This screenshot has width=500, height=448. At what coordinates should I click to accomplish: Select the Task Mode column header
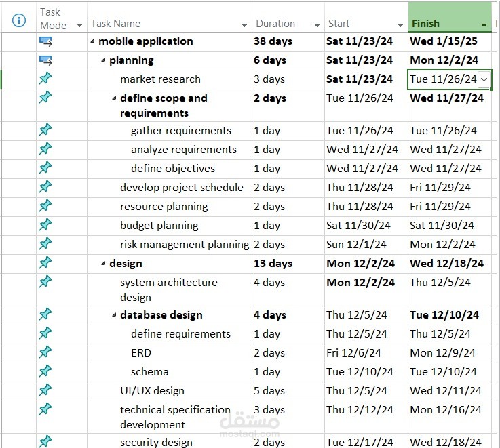pos(62,17)
